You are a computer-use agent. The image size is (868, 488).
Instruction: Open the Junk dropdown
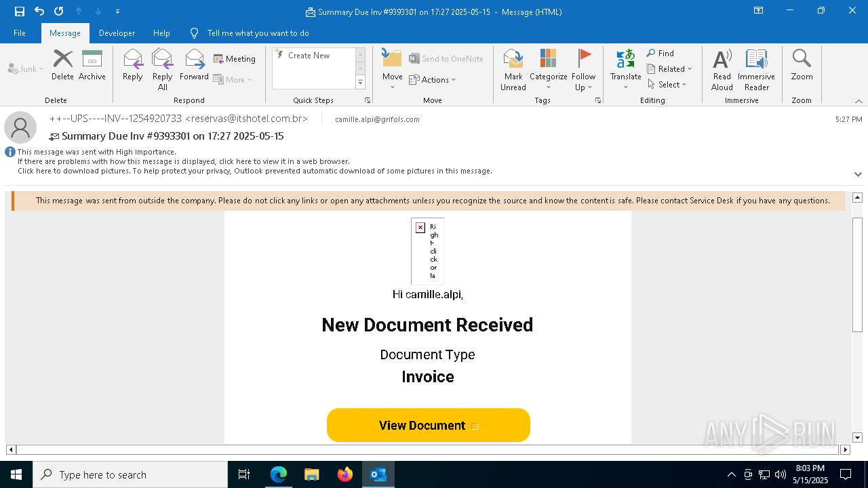[26, 68]
